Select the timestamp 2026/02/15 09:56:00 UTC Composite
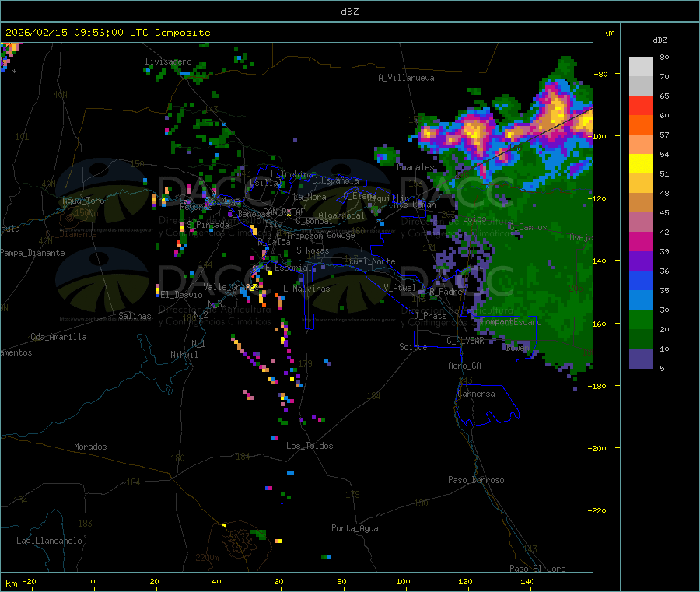Viewport: 700px width, 592px height. click(107, 33)
